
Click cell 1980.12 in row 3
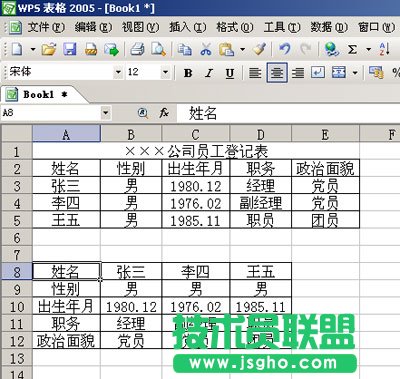pos(196,186)
